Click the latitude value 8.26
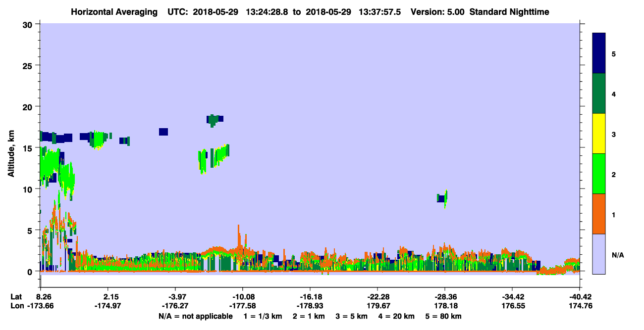The image size is (644, 330). point(43,297)
